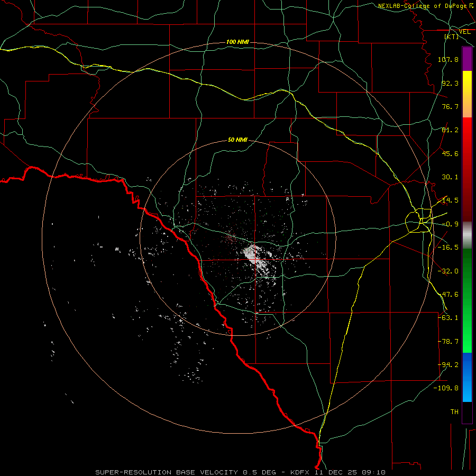Click the NEXLAB-College of DuPage credit text
The height and width of the screenshot is (476, 476).
(426, 6)
